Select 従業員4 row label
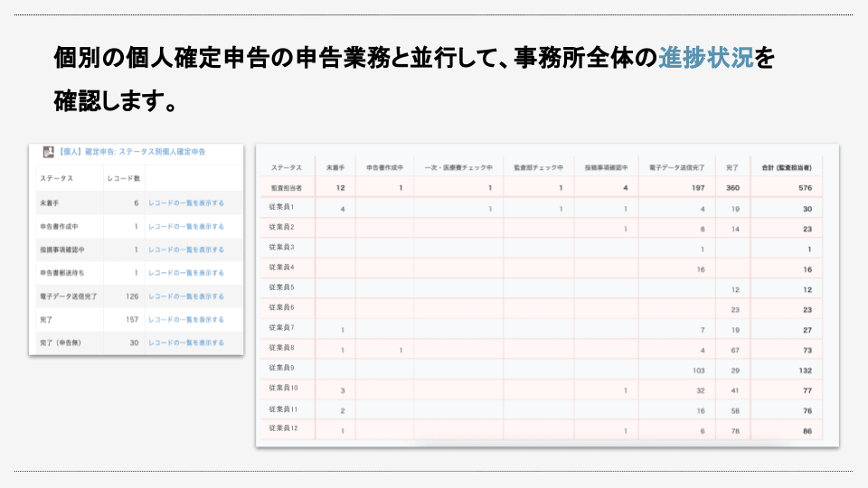 [x=282, y=267]
